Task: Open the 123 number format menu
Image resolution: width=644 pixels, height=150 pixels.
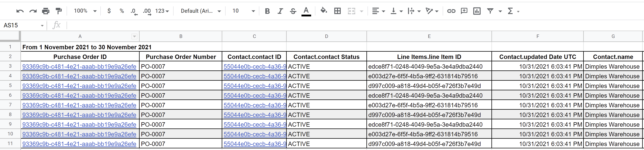Action: pyautogui.click(x=162, y=11)
